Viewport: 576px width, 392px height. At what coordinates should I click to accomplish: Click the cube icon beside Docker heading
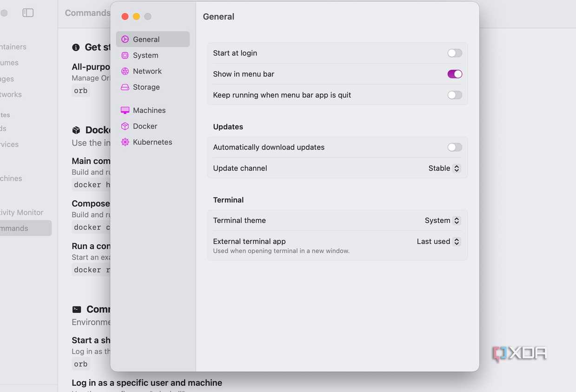76,130
